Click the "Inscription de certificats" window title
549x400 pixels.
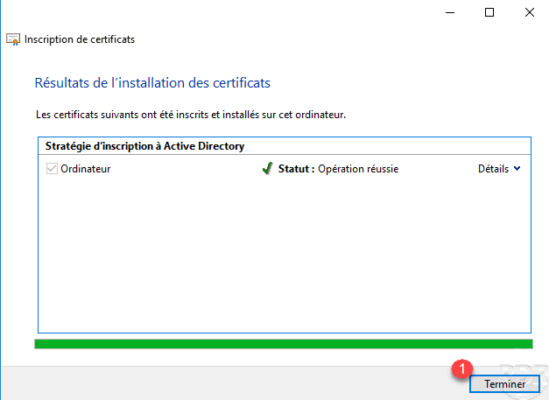tap(79, 39)
